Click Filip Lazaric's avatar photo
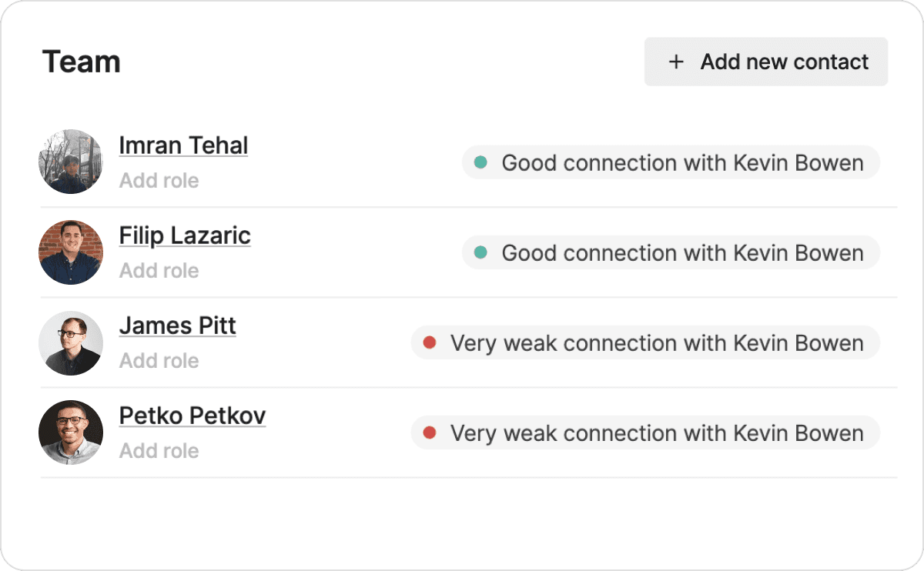The image size is (924, 571). pos(71,252)
